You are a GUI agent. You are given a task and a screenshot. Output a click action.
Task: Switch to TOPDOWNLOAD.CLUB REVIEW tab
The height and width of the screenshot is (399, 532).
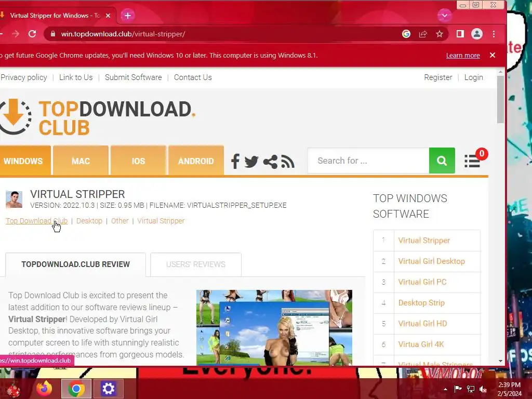[76, 264]
